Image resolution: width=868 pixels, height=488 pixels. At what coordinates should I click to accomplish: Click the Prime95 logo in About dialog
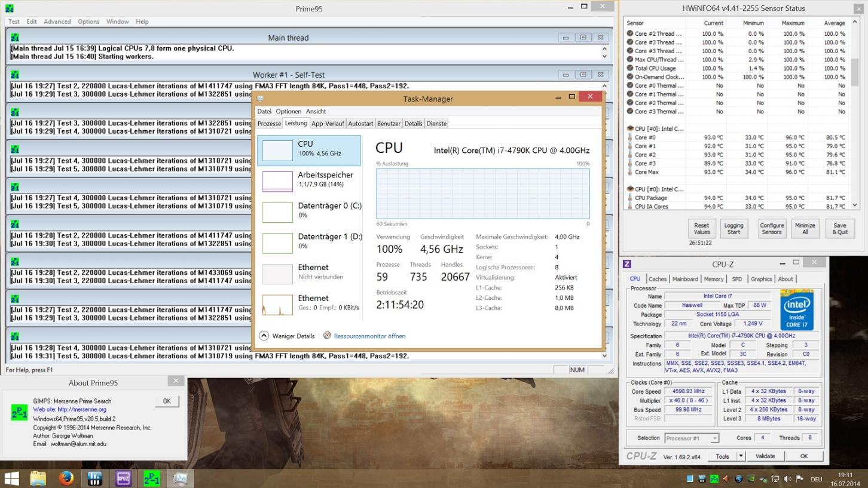pyautogui.click(x=19, y=412)
